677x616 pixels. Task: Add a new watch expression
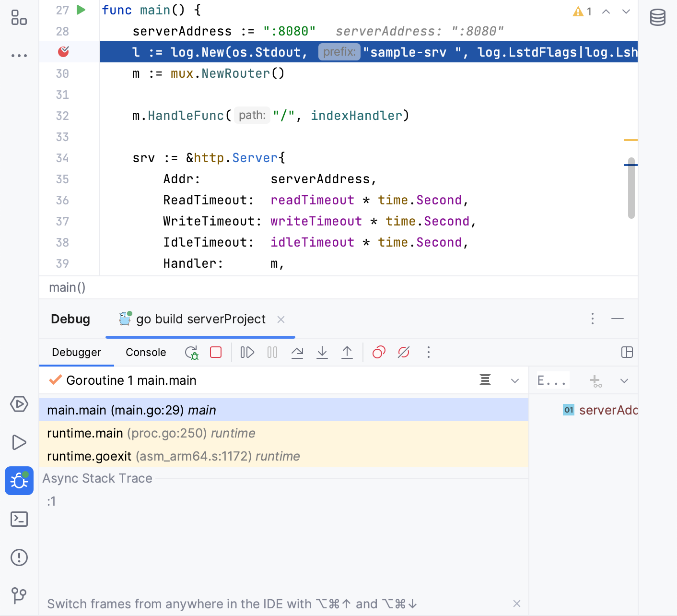click(596, 380)
